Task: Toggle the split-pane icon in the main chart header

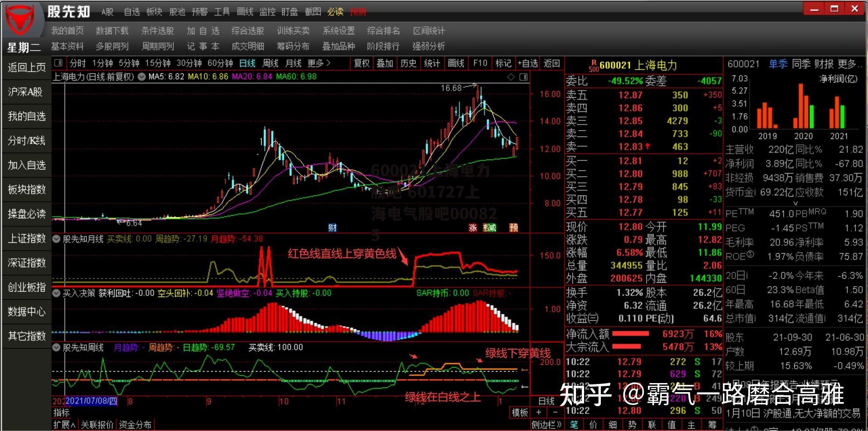Action: click(x=524, y=77)
